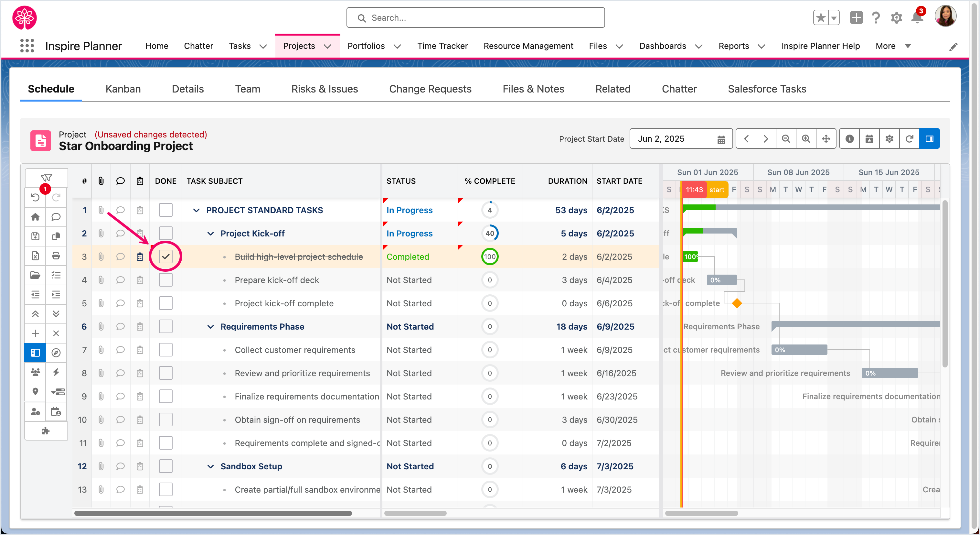
Task: Click the open folder icon
Action: pyautogui.click(x=35, y=275)
